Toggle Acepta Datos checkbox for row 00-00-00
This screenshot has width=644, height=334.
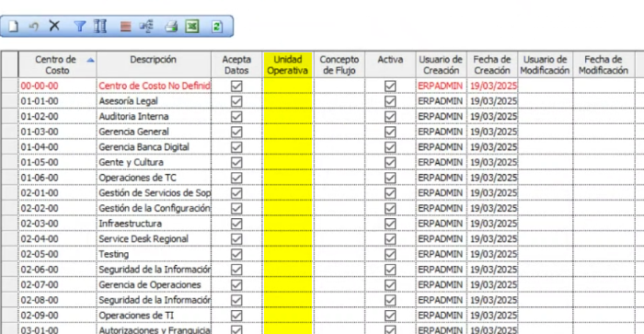(x=236, y=86)
